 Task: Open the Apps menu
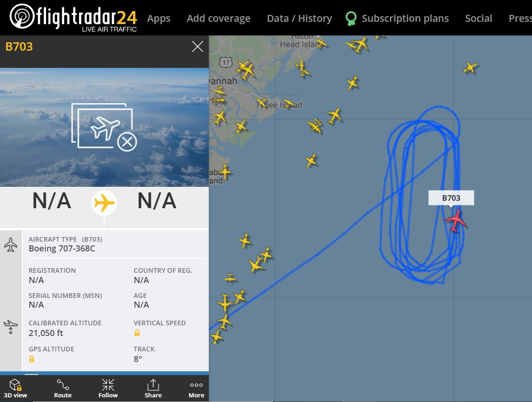click(159, 18)
